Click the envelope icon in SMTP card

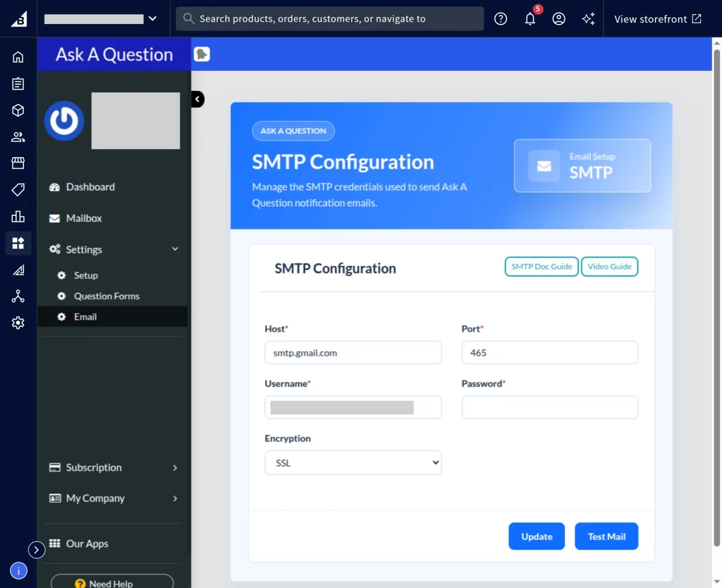544,166
